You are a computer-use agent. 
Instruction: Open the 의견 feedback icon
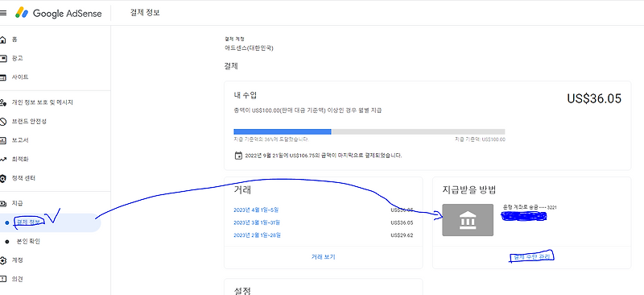3,280
